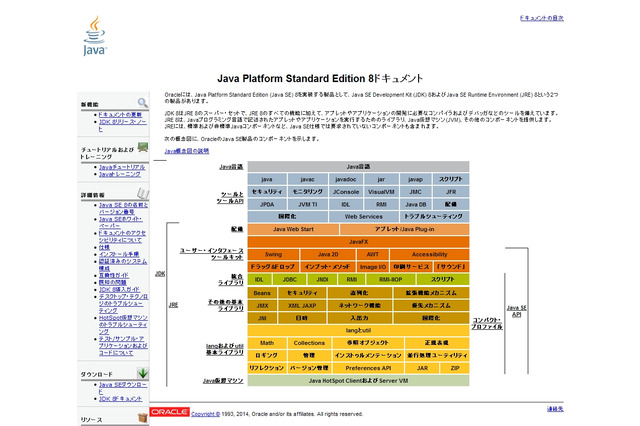This screenshot has width=640, height=426.
Task: Open the JDKリリース・ノート link
Action: pyautogui.click(x=122, y=125)
